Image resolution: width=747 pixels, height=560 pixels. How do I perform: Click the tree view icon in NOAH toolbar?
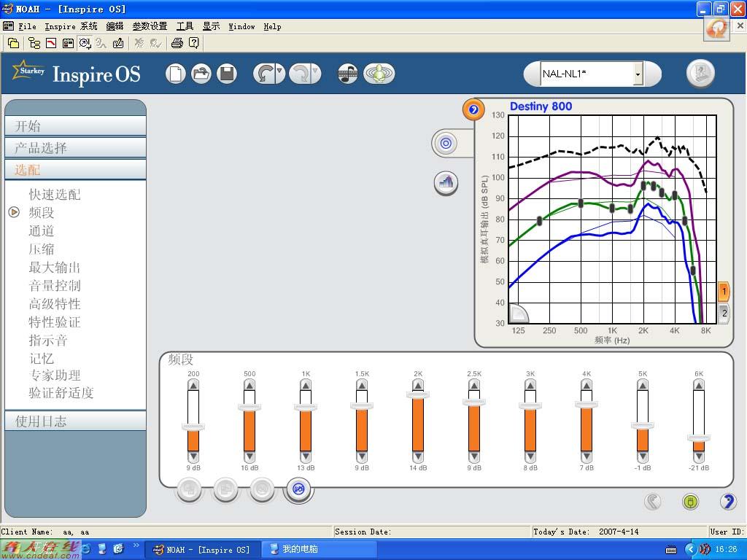34,43
